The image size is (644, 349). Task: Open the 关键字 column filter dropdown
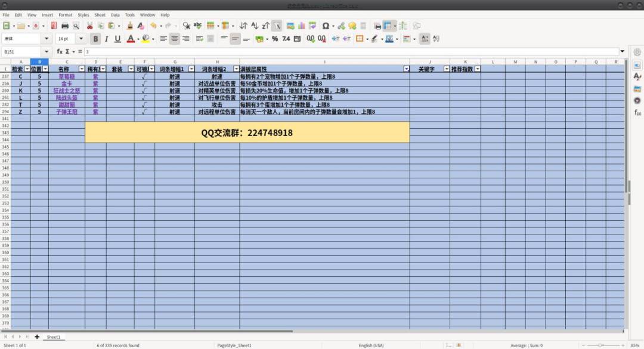point(447,69)
